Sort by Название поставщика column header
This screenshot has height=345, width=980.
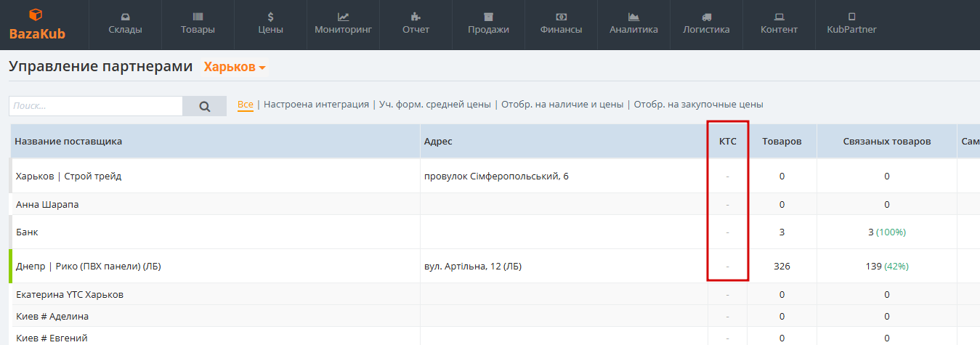point(68,141)
